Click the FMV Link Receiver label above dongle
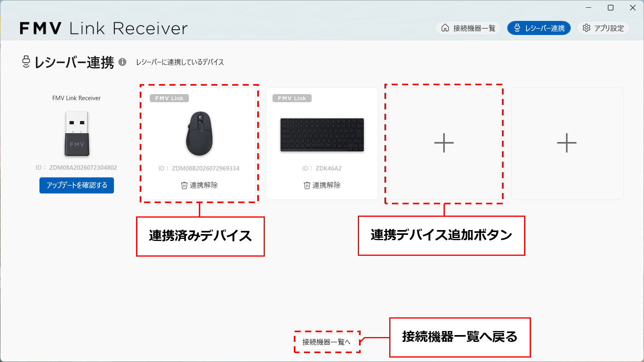The width and height of the screenshot is (644, 362). click(x=76, y=98)
